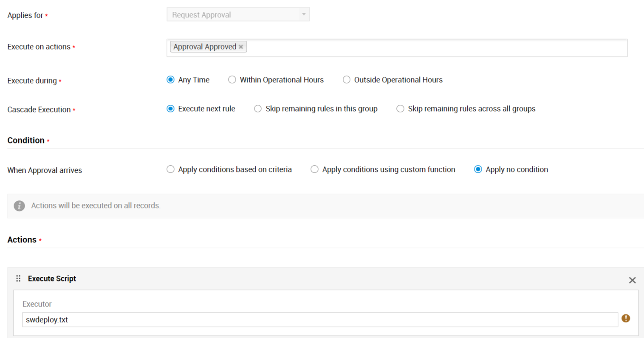Select Apply no condition radio button

478,169
